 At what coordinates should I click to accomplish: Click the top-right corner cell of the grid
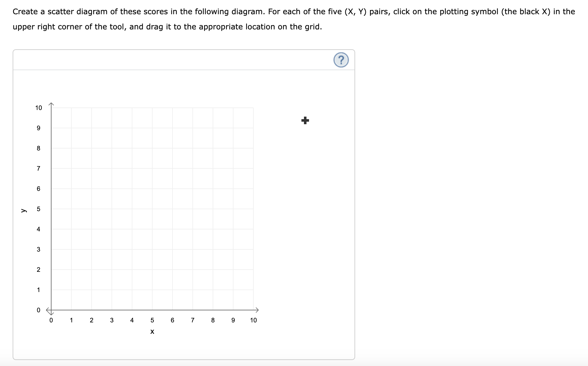click(244, 118)
